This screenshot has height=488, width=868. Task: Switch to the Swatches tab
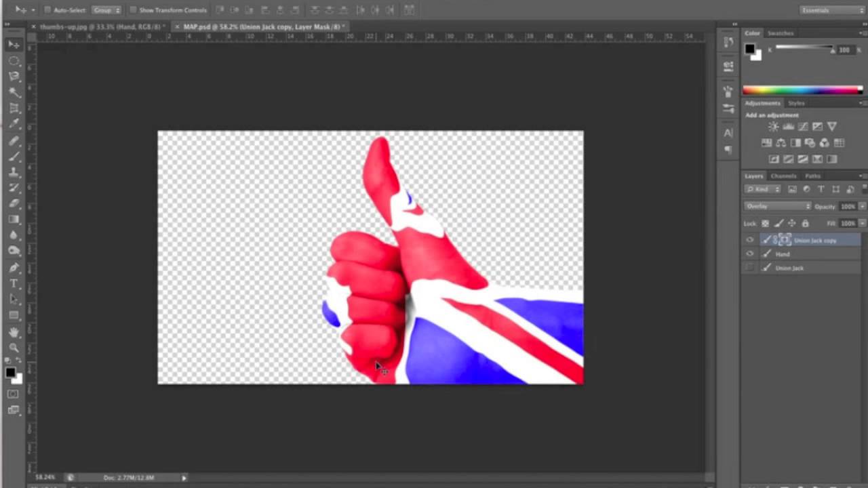pos(781,33)
